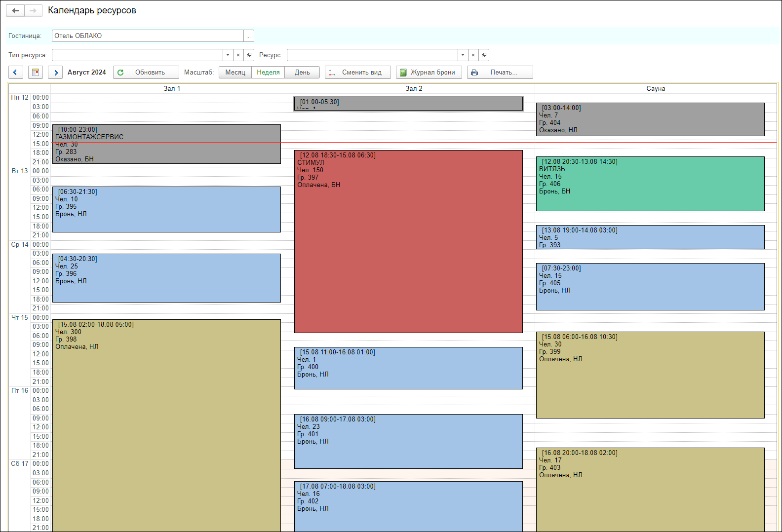Click the Сменить вид button

357,73
